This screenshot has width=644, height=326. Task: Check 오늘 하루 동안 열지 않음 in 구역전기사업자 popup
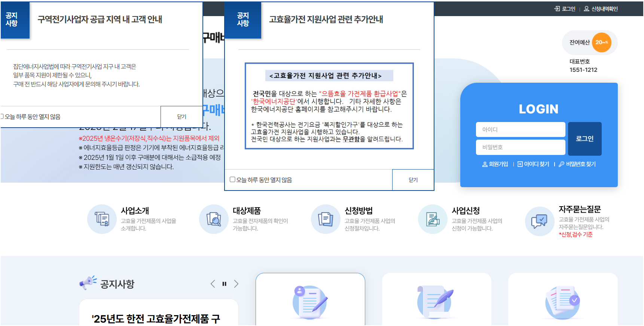click(x=2, y=116)
